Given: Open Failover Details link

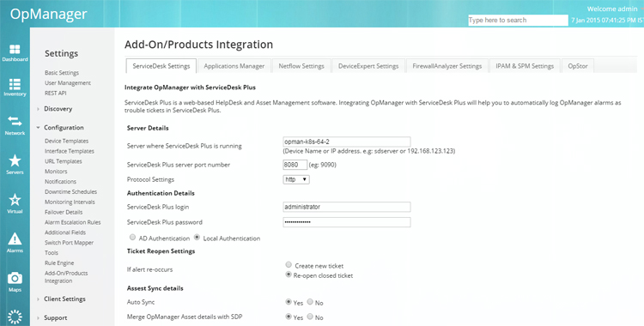Looking at the screenshot, I should click(64, 212).
